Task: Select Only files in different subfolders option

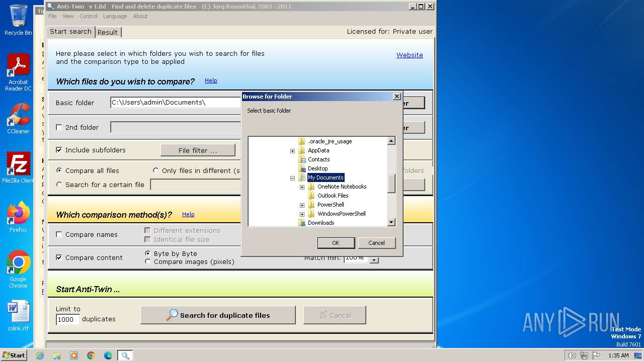Action: (x=155, y=170)
